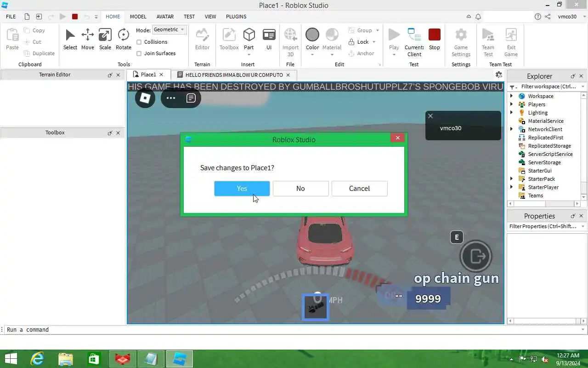Switch to the PLUGINS ribbon tab
Screen dimensions: 588x368
[x=236, y=17]
